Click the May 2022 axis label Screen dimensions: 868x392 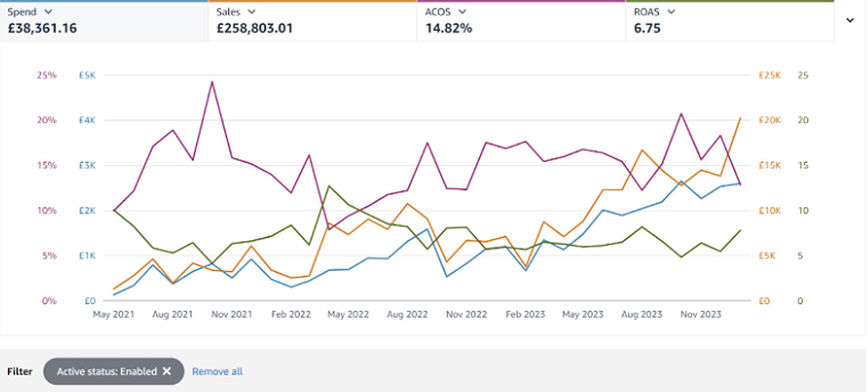[x=348, y=315]
